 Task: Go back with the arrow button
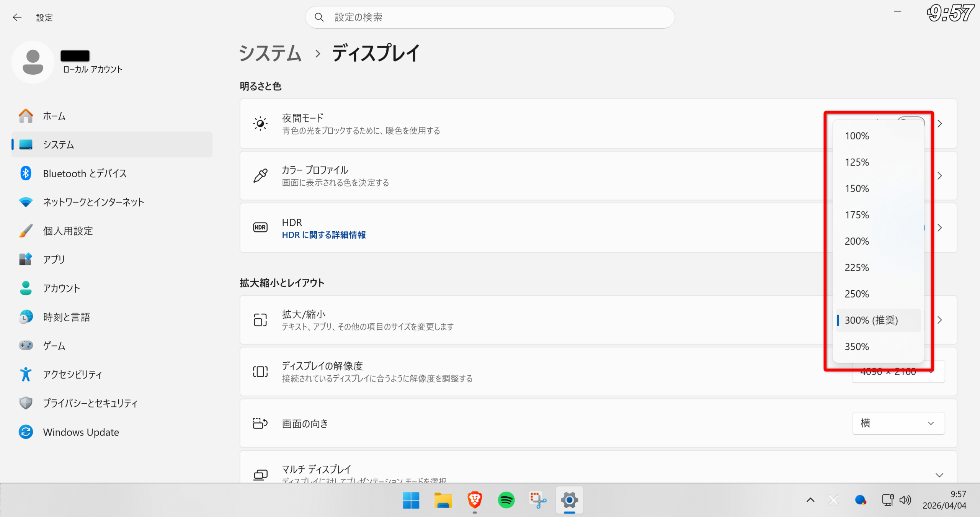[x=17, y=17]
